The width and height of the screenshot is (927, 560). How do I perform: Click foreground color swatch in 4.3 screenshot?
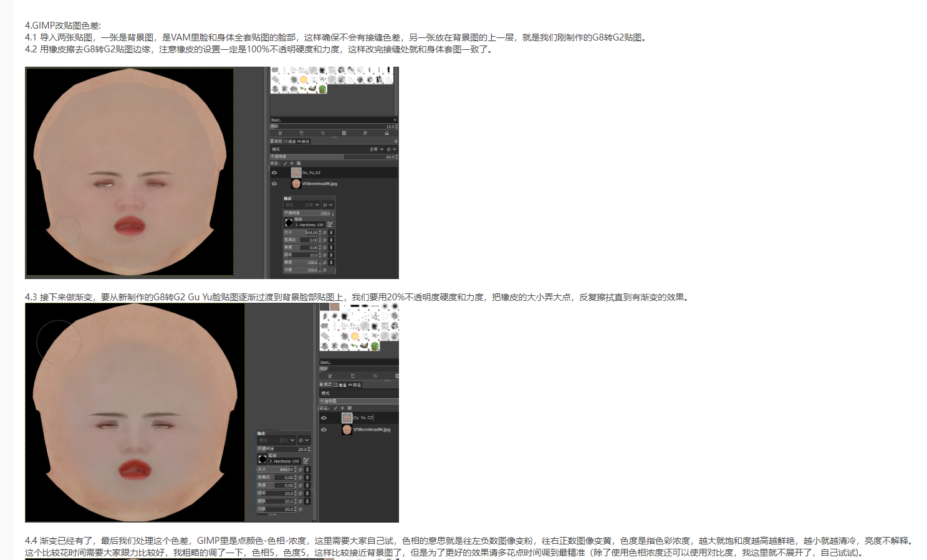pos(324,306)
